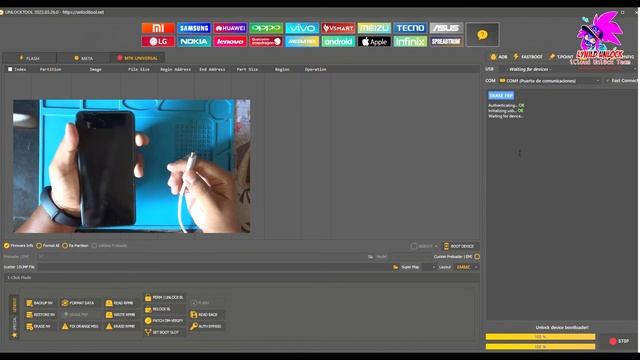The height and width of the screenshot is (360, 640).
Task: Select the Meizu brand icon
Action: coord(374,28)
